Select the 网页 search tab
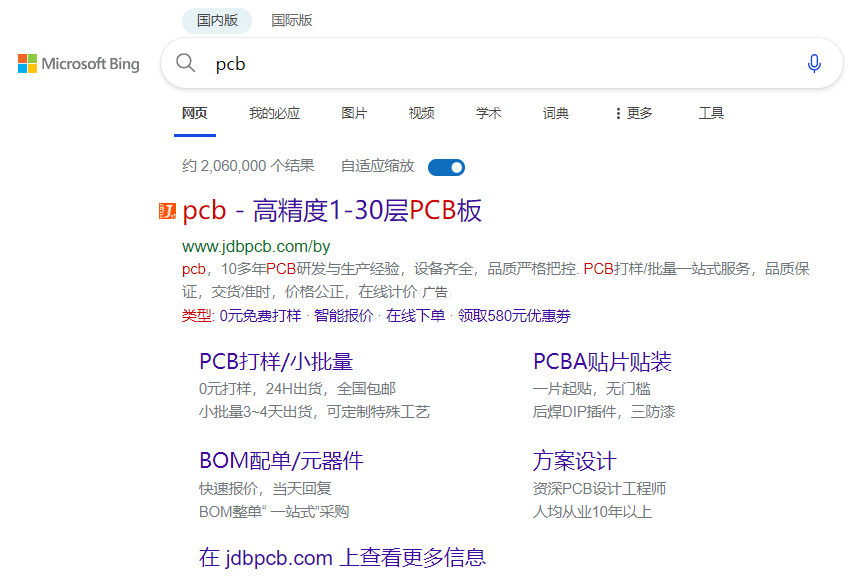Viewport: 863px width, 582px height. [x=195, y=113]
